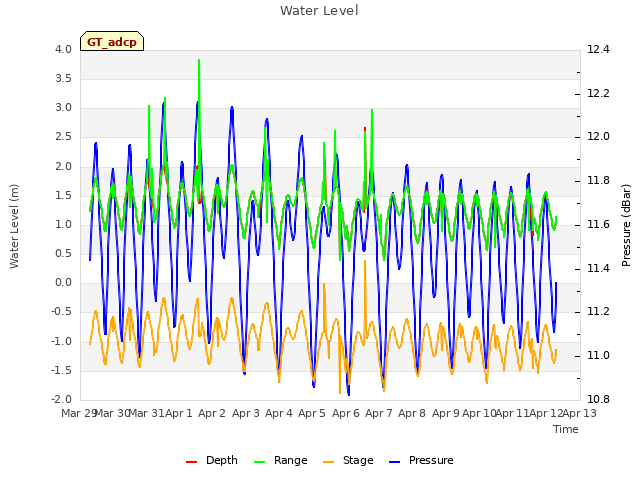Click the orange Stage legend color marker
Viewport: 640px width, 480px height.
(x=329, y=462)
